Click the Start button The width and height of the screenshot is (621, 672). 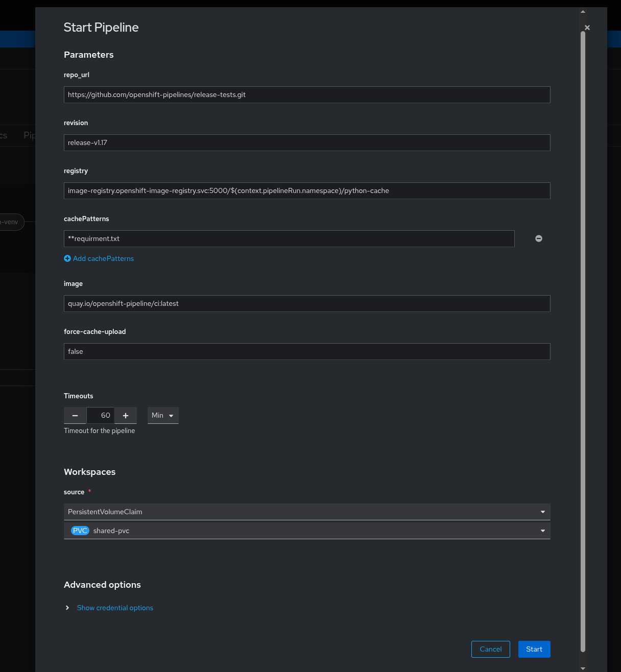tap(534, 649)
